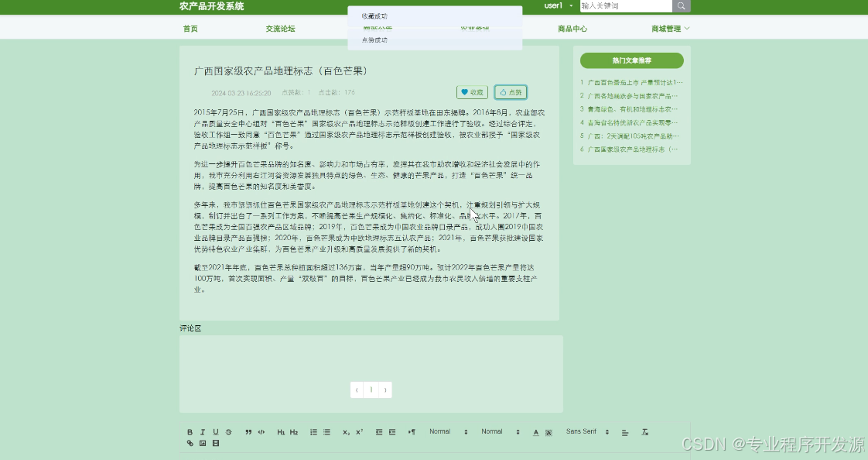Open the second Normal header dropdown
The width and height of the screenshot is (868, 460).
(501, 432)
